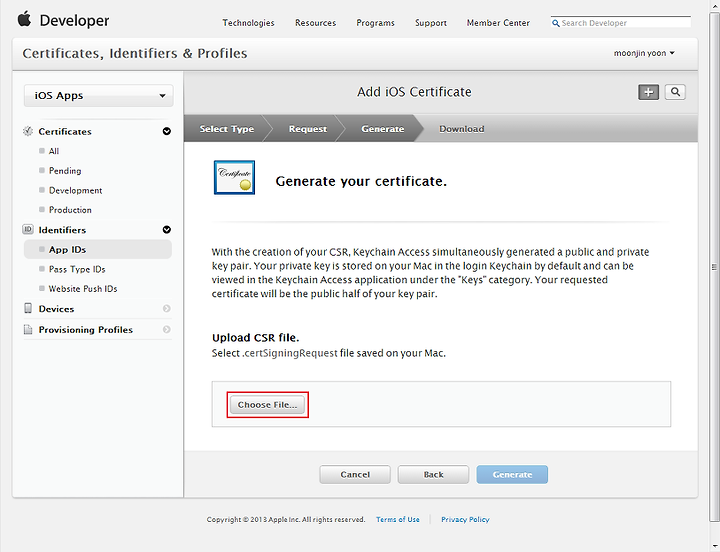Select Pass Type IDs in sidebar
The width and height of the screenshot is (720, 552).
[x=77, y=269]
